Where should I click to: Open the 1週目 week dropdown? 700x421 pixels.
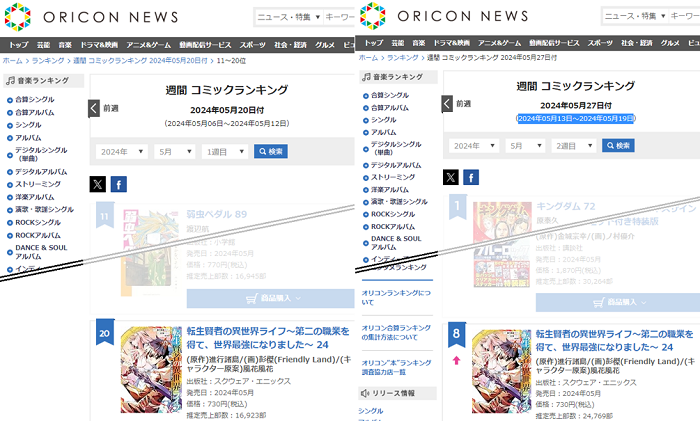click(225, 152)
